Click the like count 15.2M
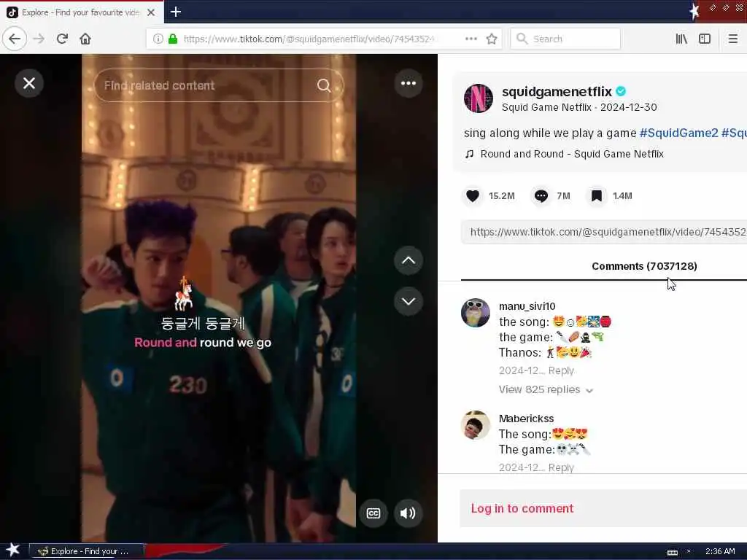The image size is (747, 560). [x=502, y=195]
